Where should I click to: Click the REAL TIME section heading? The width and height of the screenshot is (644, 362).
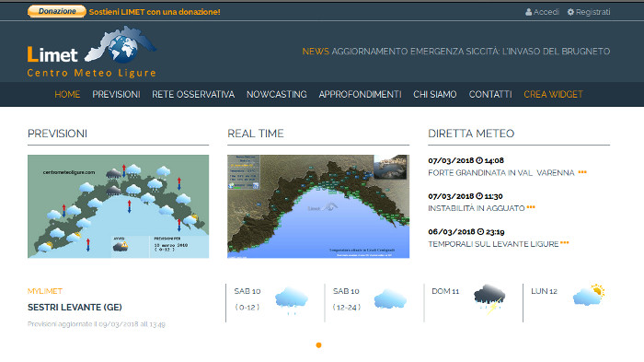(256, 134)
